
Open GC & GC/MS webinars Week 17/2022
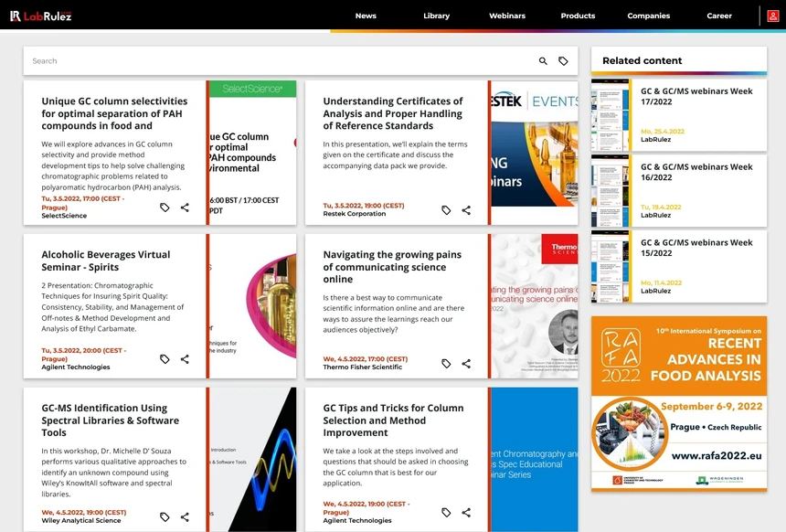[x=696, y=96]
